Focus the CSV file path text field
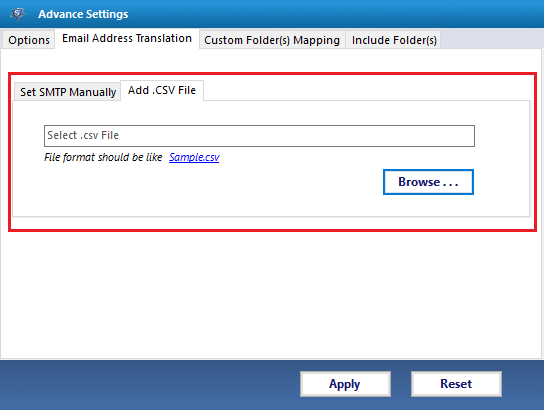Image resolution: width=544 pixels, height=410 pixels. click(259, 136)
